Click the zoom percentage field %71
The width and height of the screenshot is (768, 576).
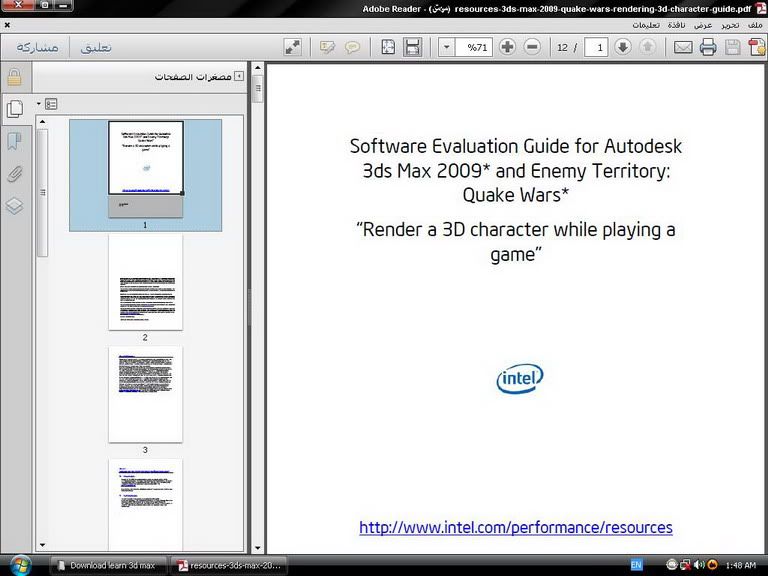[x=474, y=48]
